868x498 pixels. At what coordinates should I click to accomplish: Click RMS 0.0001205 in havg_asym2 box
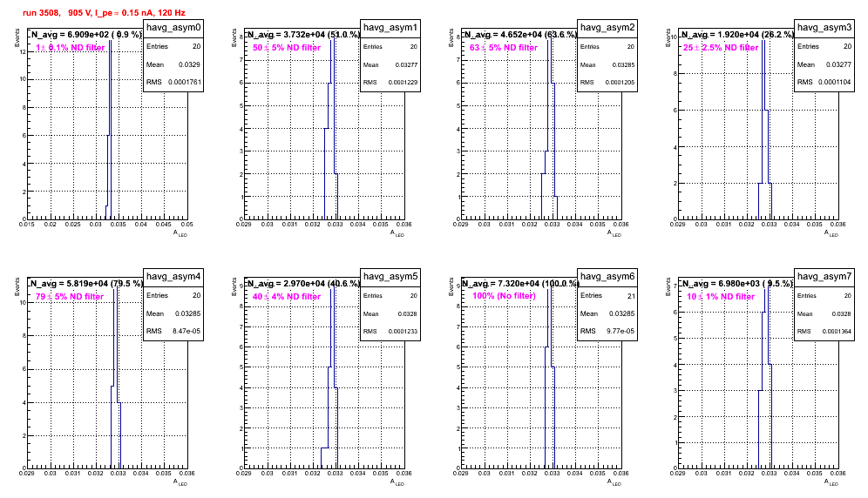607,83
